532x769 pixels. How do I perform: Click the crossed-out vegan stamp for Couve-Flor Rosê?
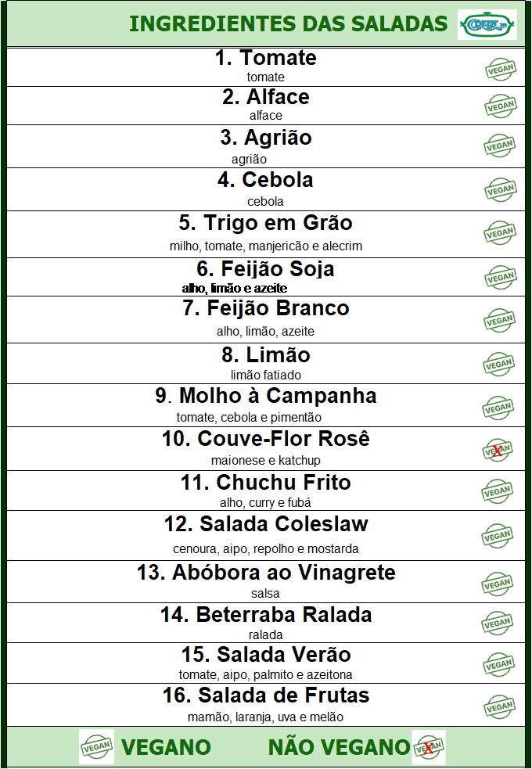[x=498, y=450]
